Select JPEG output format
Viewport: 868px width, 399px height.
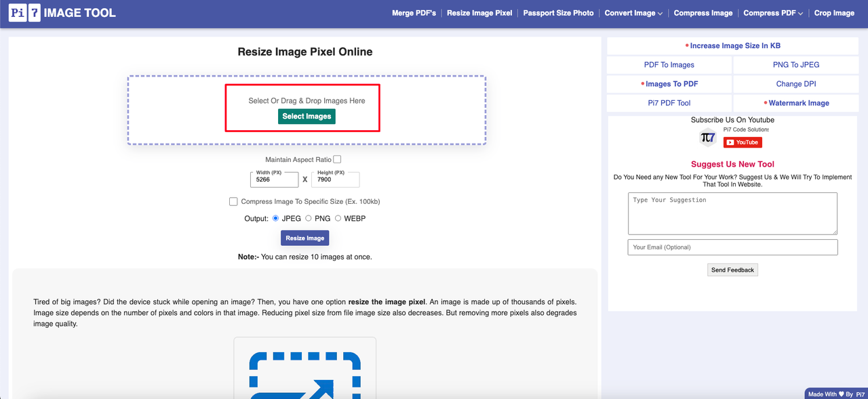pos(275,219)
